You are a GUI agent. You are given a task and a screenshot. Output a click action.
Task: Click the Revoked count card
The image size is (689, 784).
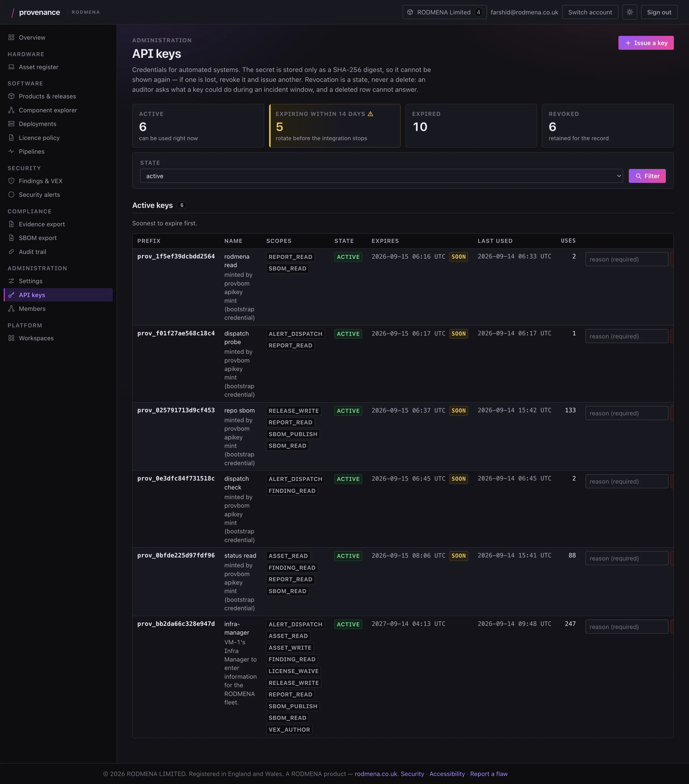click(608, 126)
